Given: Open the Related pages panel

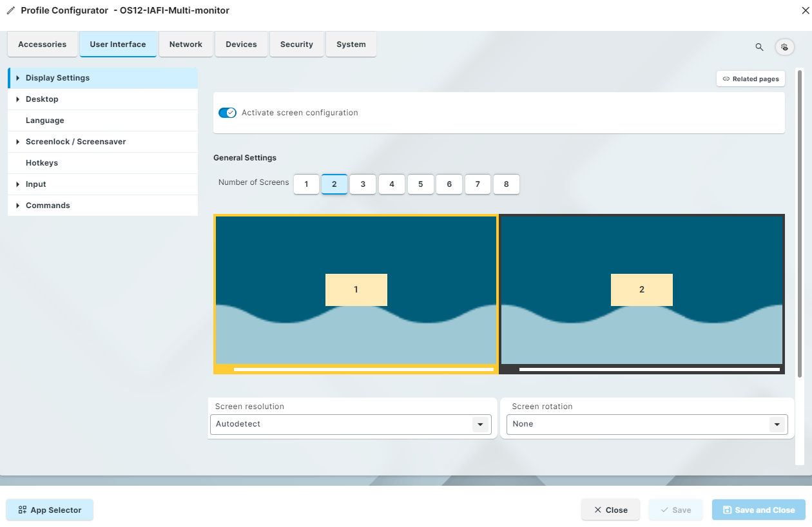Looking at the screenshot, I should pyautogui.click(x=750, y=78).
